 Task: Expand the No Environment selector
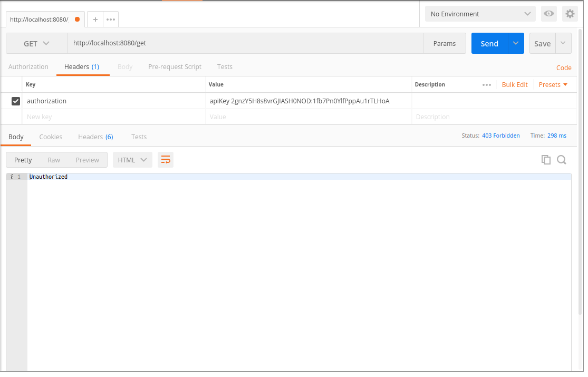tap(480, 14)
